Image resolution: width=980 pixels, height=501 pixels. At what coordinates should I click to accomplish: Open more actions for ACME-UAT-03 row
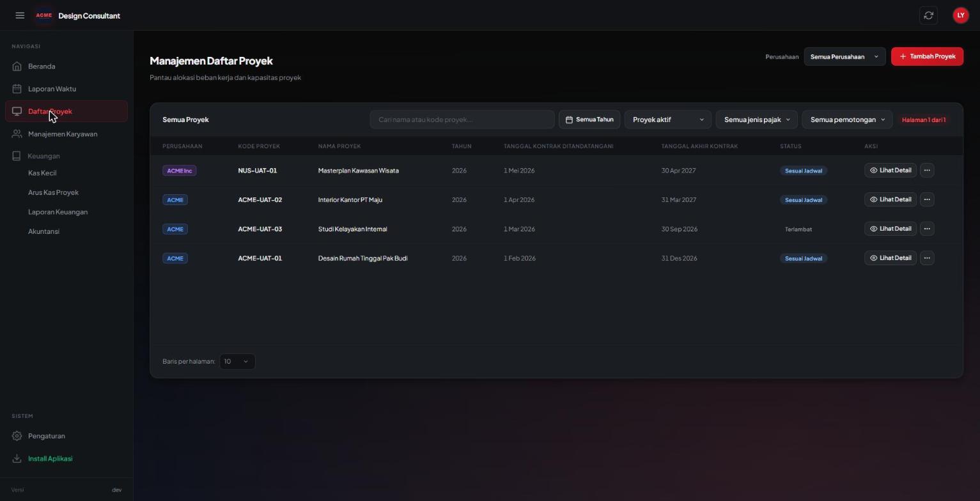coord(927,229)
